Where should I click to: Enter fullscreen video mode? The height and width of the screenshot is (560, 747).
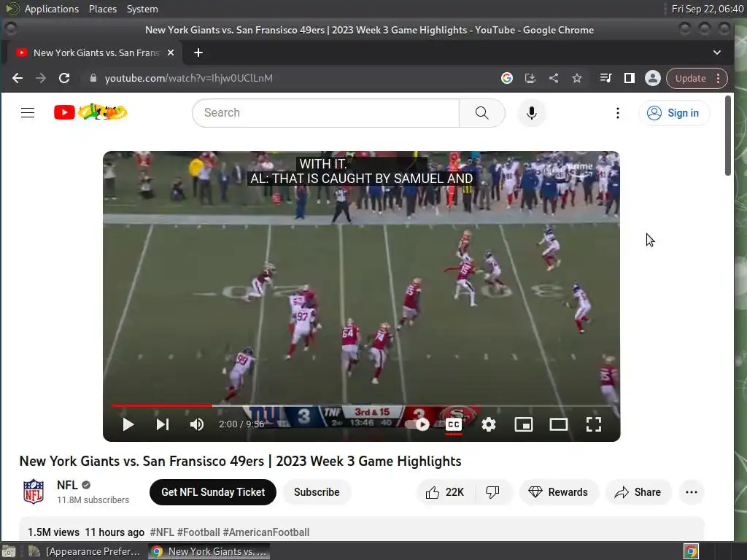pos(594,424)
